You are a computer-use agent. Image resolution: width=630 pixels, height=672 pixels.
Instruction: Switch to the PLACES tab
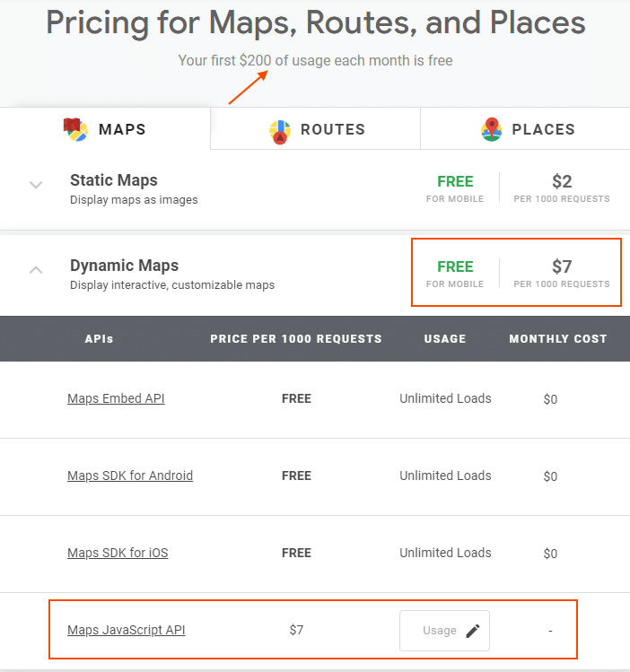525,128
